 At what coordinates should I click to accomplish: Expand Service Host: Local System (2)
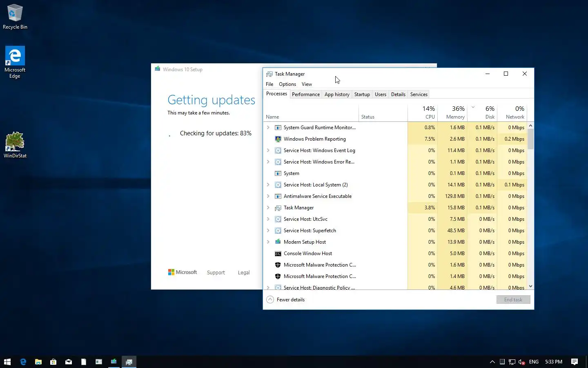(268, 185)
